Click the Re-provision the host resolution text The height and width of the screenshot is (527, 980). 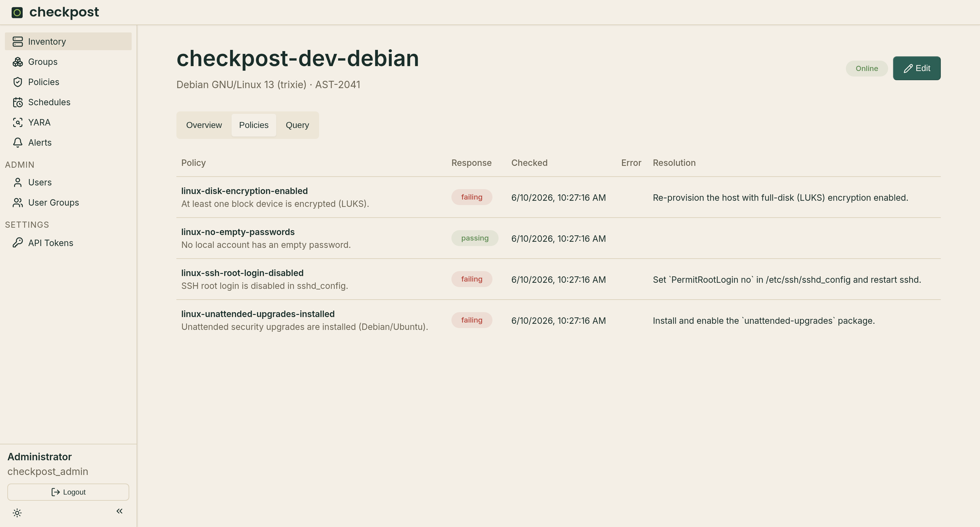click(x=780, y=198)
